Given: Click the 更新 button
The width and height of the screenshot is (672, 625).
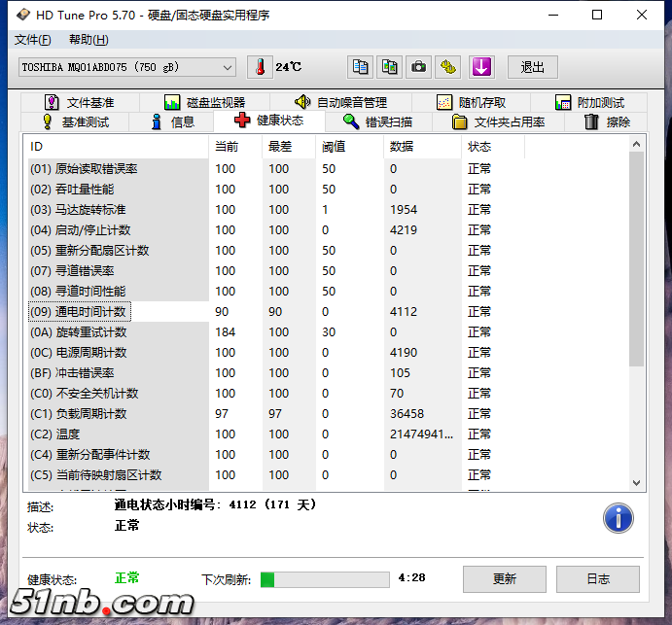Looking at the screenshot, I should click(x=504, y=579).
